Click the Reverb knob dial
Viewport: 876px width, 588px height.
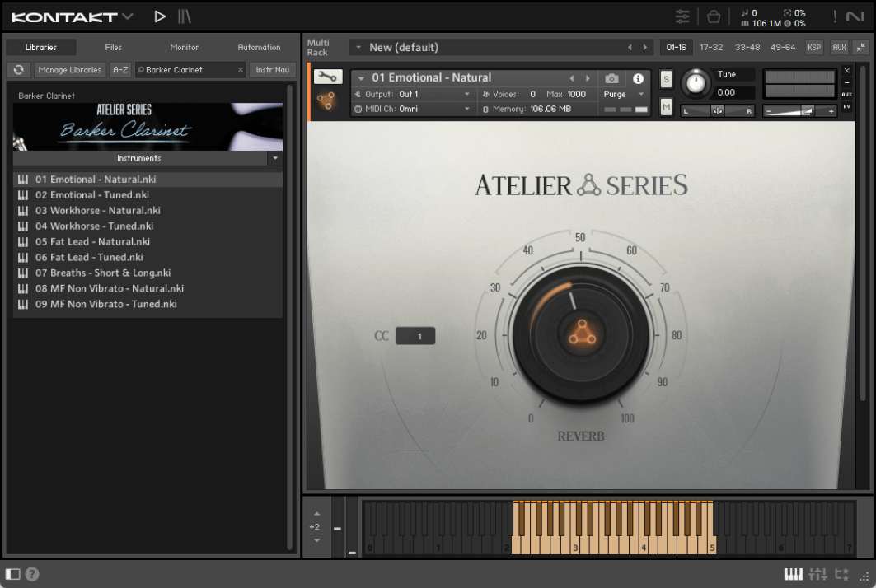tap(580, 334)
